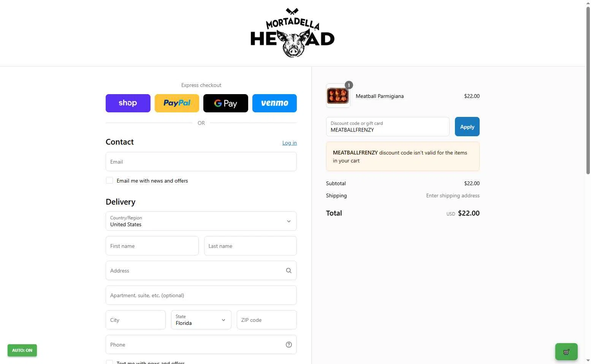
Task: Click the USD $22.00 total amount
Action: [463, 213]
